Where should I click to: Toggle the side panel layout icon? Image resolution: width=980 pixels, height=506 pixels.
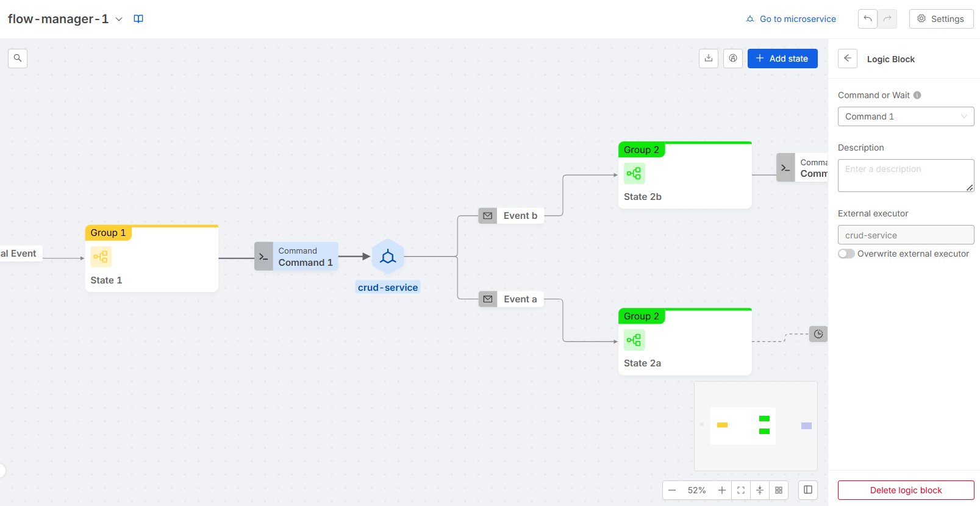click(x=808, y=490)
